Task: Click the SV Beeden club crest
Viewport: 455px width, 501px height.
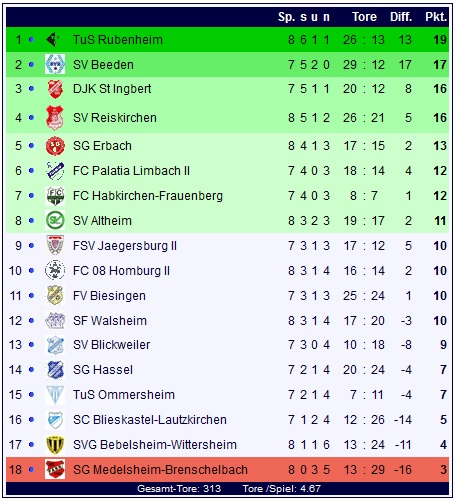Action: coord(55,64)
